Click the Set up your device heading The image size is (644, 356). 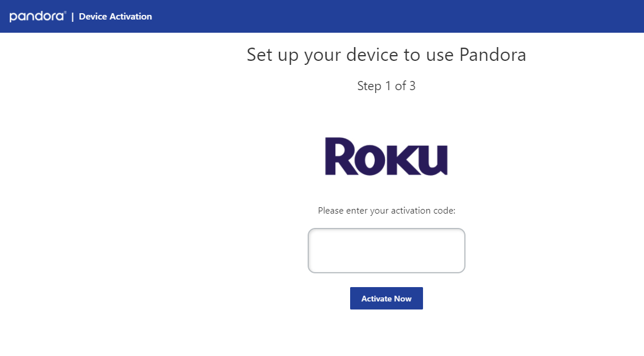(386, 55)
